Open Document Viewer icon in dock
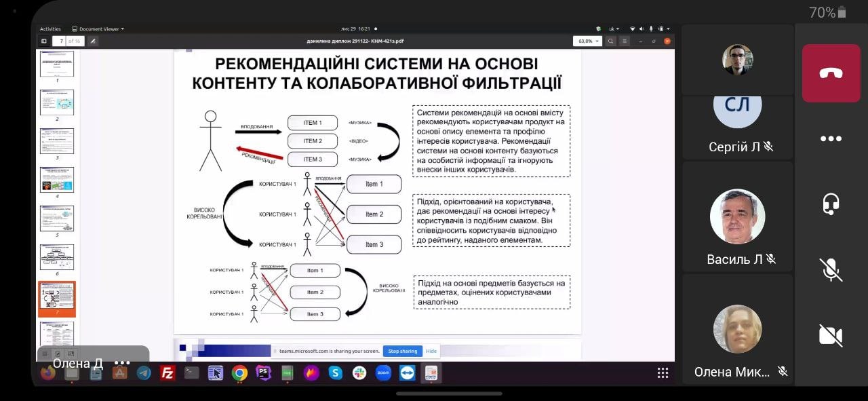Image resolution: width=868 pixels, height=401 pixels. click(431, 373)
